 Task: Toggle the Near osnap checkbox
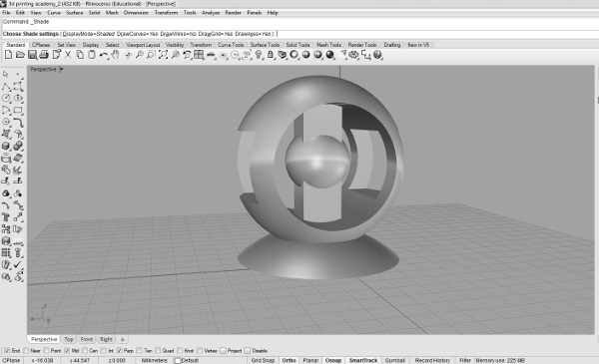coord(26,351)
